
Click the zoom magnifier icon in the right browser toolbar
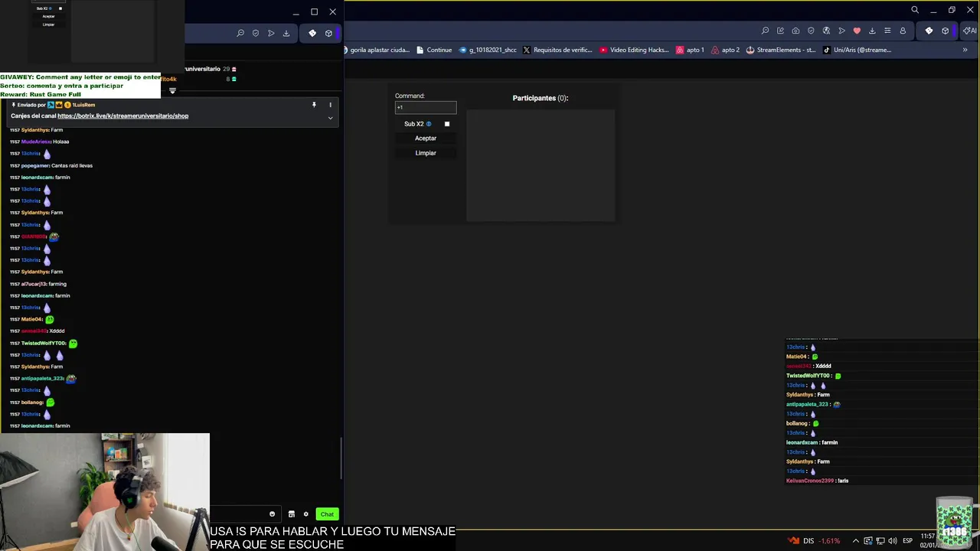coord(765,31)
